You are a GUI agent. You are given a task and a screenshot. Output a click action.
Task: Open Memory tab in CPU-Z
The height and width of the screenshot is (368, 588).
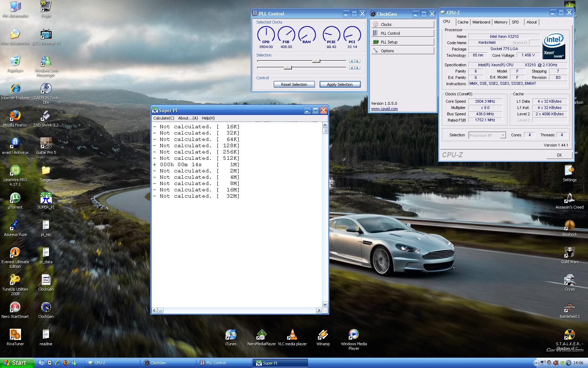[501, 22]
